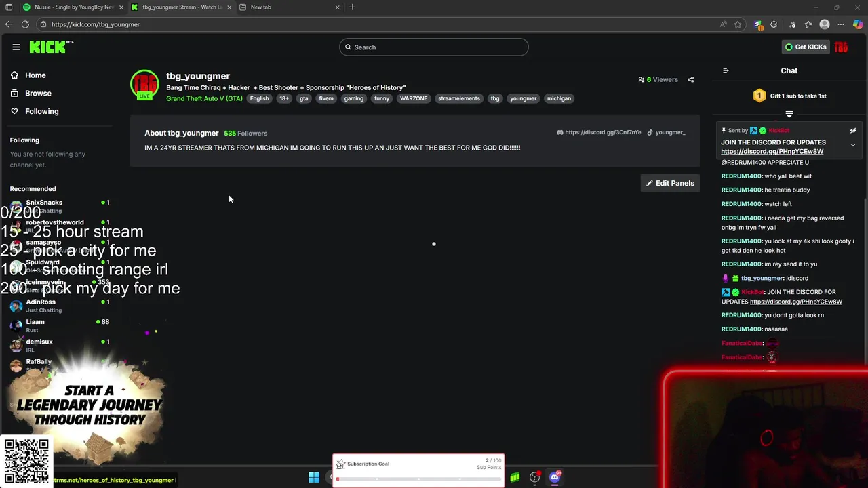Select the 18+ tag
Screen dimensions: 868x488
[284, 98]
